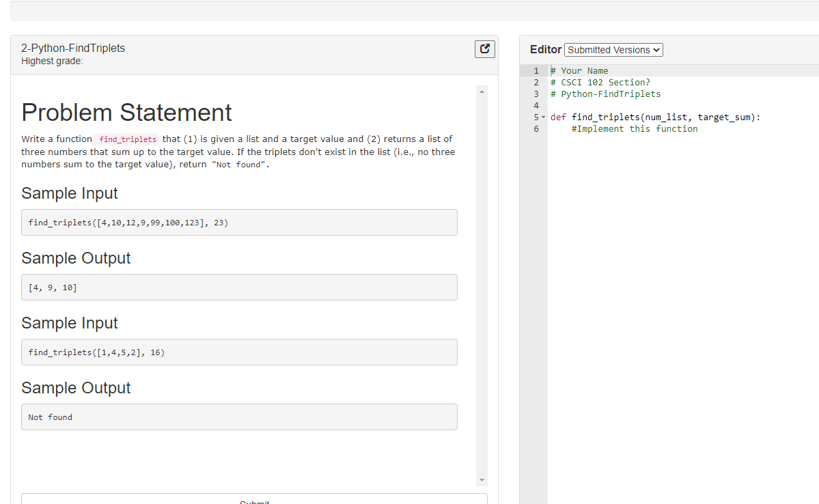Click line number 6 in the editor gutter
Viewport: 819px width, 504px height.
[537, 128]
